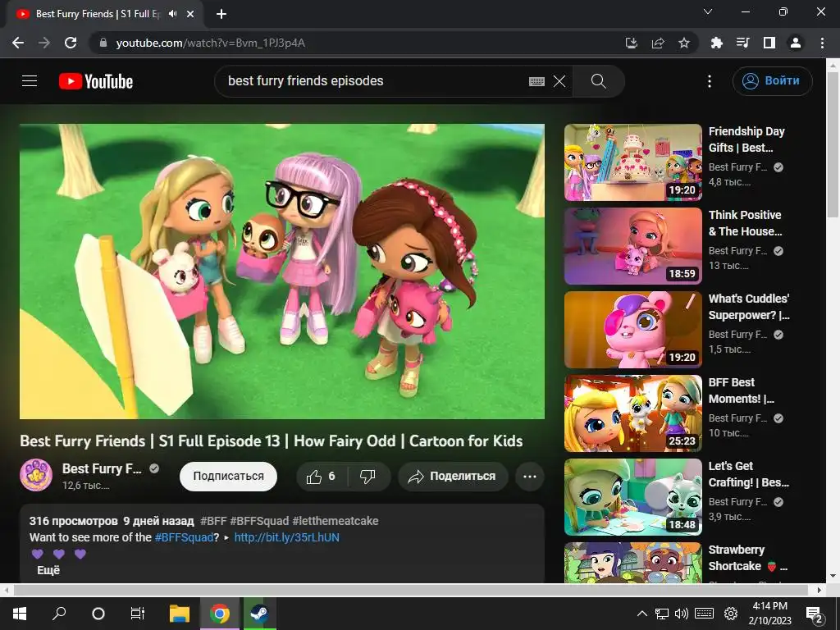Click the horizontal scrollbar at page bottom
The image size is (840, 630).
[x=410, y=590]
